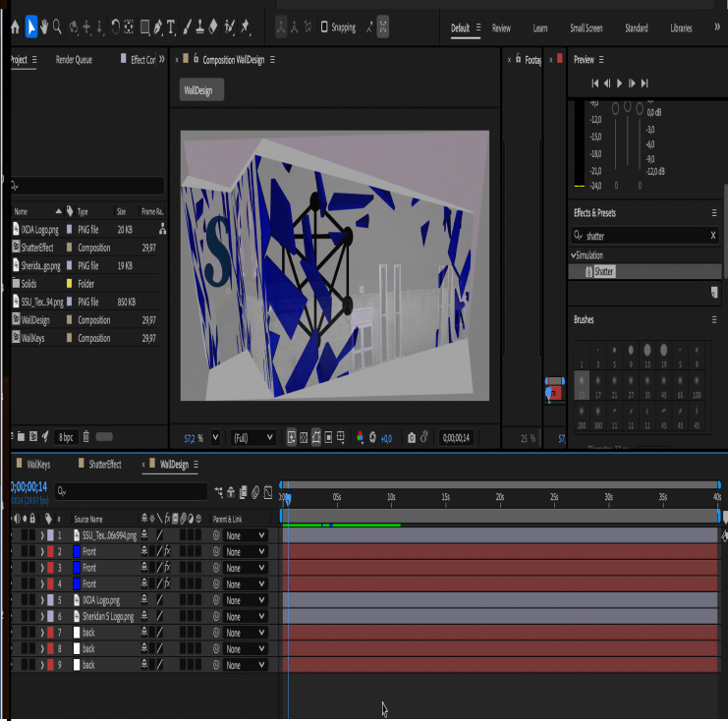Switch to the Learn workspace
Image resolution: width=728 pixels, height=721 pixels.
(540, 28)
